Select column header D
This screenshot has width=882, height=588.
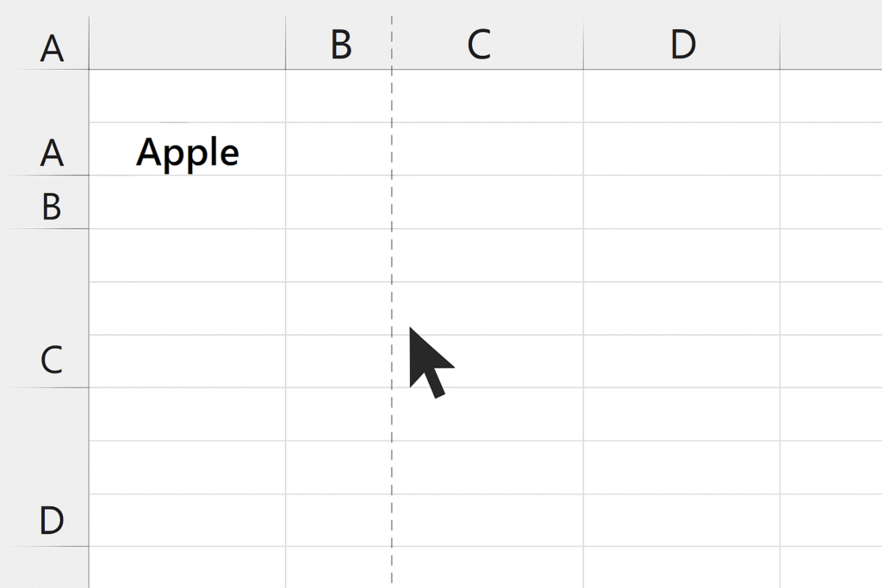tap(682, 44)
